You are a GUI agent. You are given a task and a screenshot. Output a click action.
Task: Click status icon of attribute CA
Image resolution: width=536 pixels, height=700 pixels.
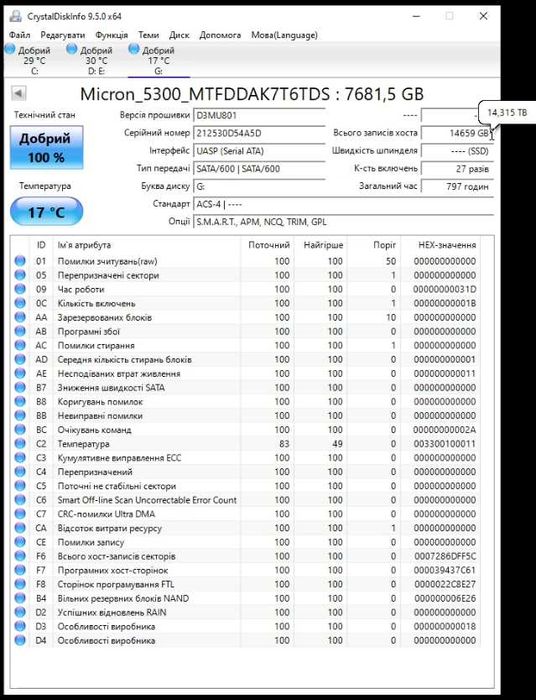(20, 528)
